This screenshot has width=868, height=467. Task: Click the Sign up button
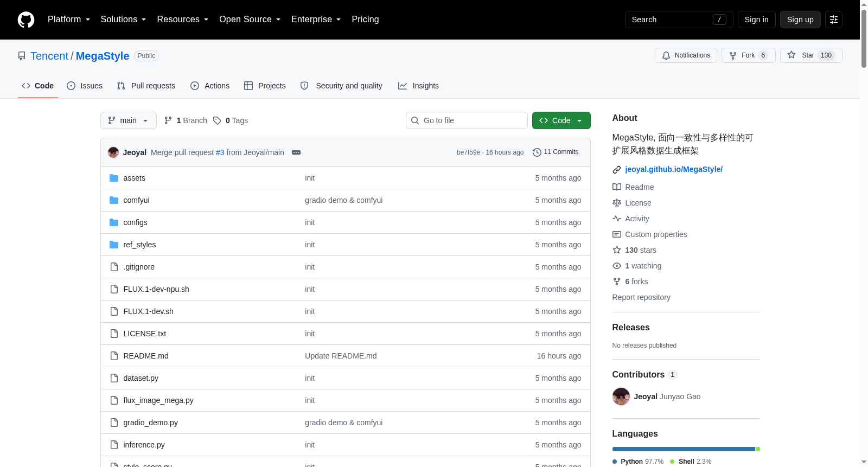click(x=800, y=20)
